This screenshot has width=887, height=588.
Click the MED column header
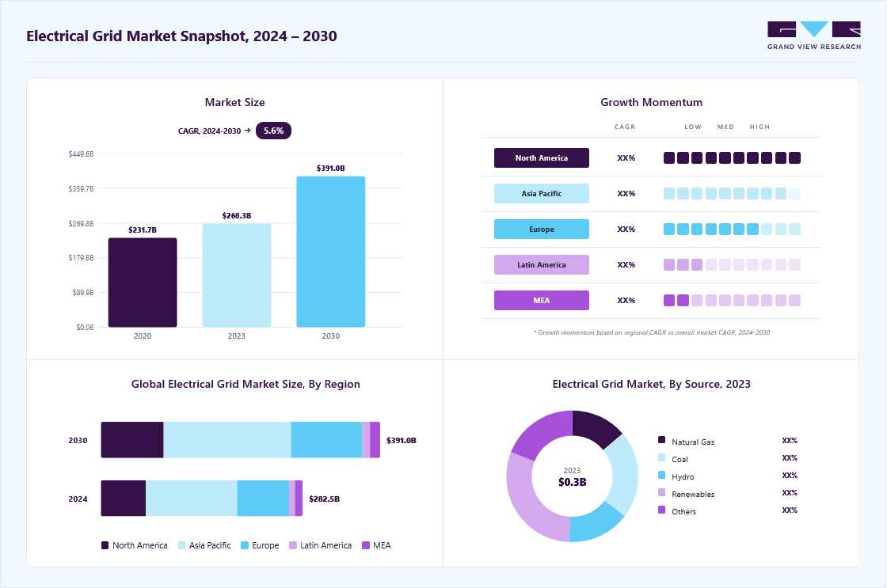[725, 127]
